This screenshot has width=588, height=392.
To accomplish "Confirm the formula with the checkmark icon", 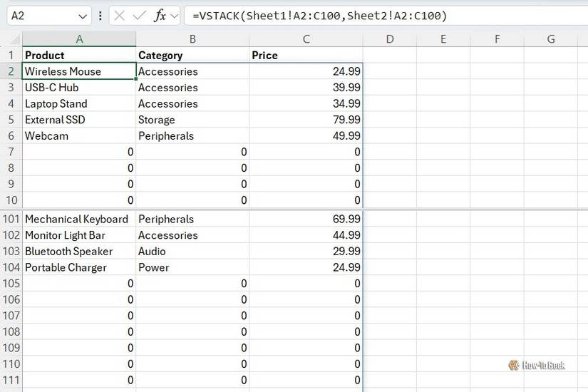I will 140,16.
